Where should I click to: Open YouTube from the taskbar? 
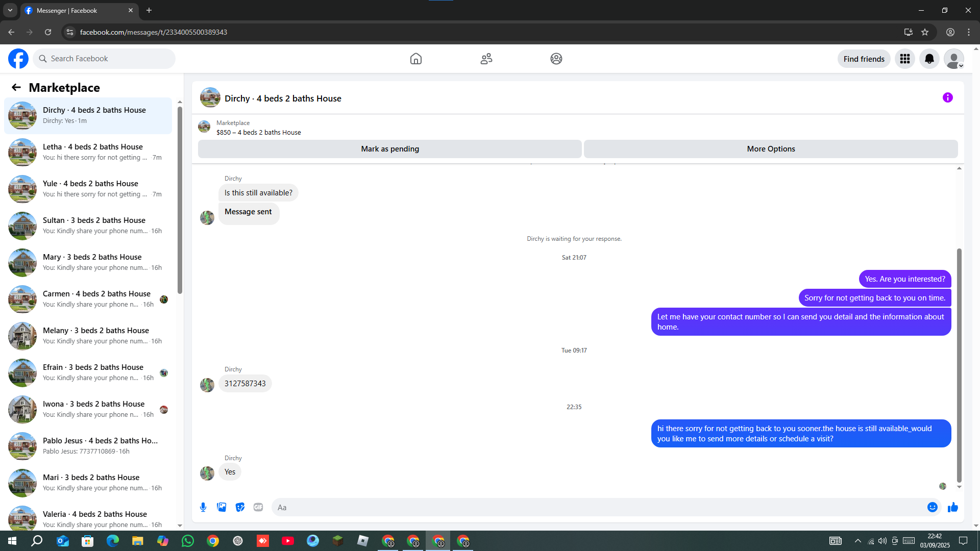(288, 541)
